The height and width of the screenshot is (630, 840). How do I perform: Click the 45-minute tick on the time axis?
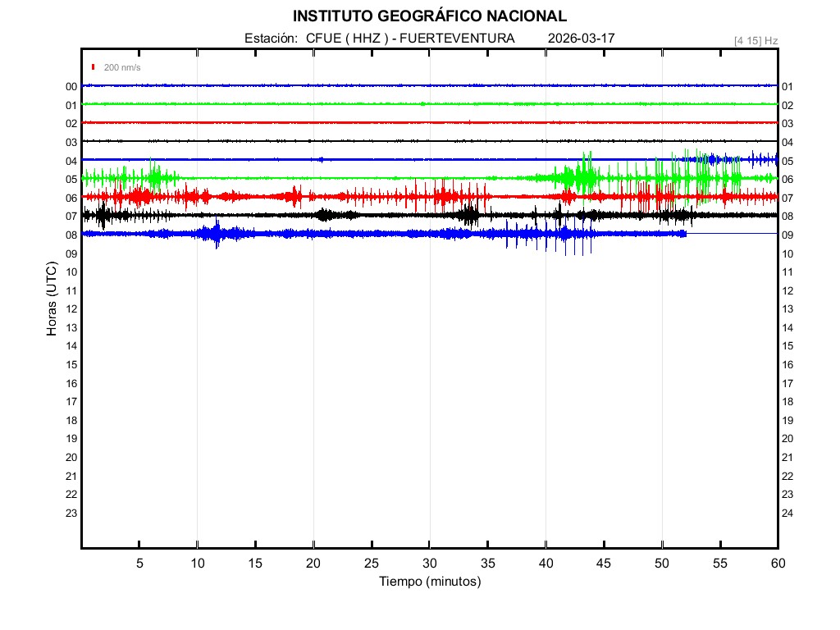[x=604, y=563]
